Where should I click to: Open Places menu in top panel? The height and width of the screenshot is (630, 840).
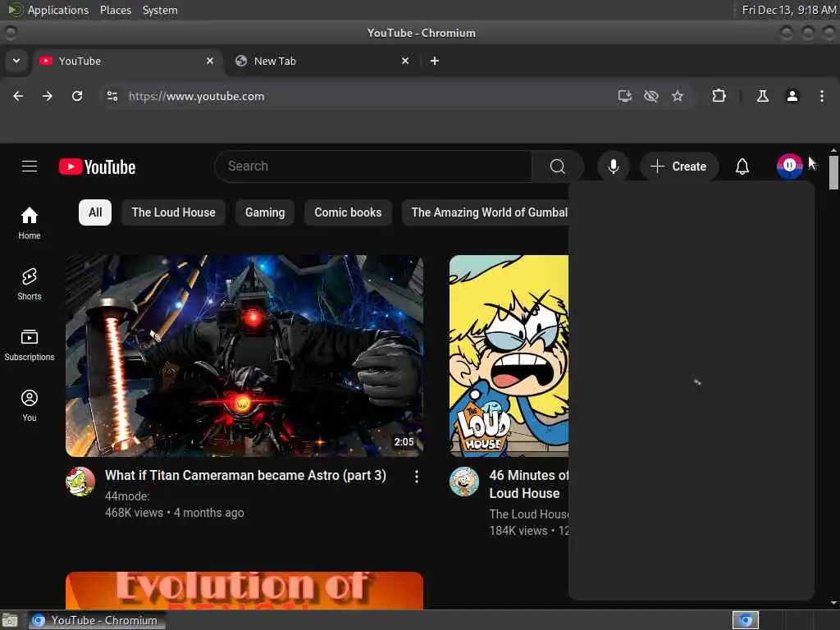coord(116,10)
